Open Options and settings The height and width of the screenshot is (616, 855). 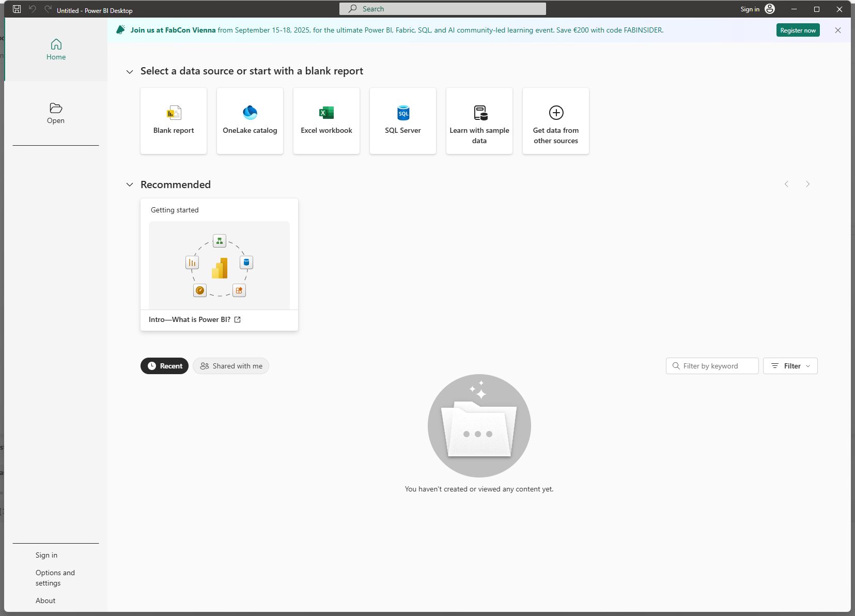(x=55, y=578)
